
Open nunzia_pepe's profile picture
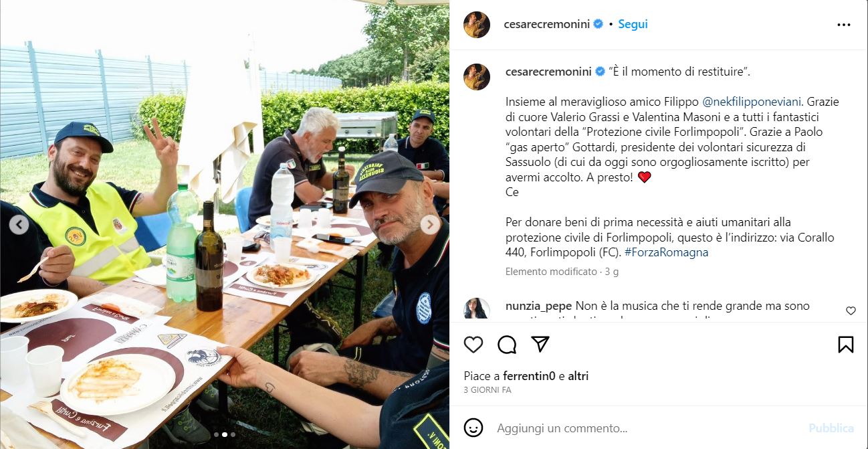tap(477, 309)
